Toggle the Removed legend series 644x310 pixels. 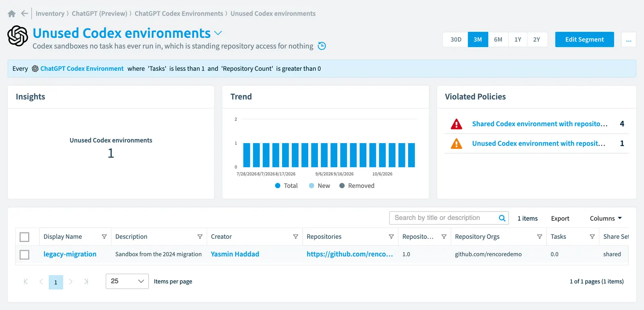click(x=357, y=186)
